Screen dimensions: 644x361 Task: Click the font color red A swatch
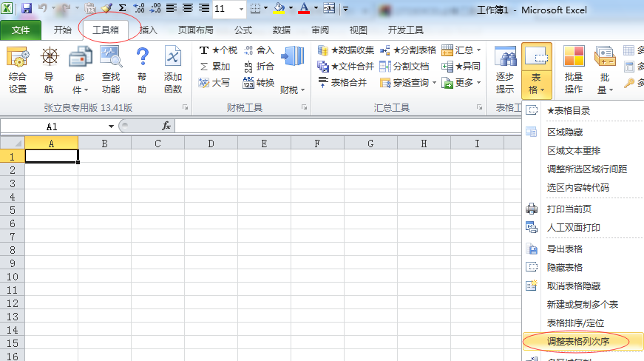[303, 9]
